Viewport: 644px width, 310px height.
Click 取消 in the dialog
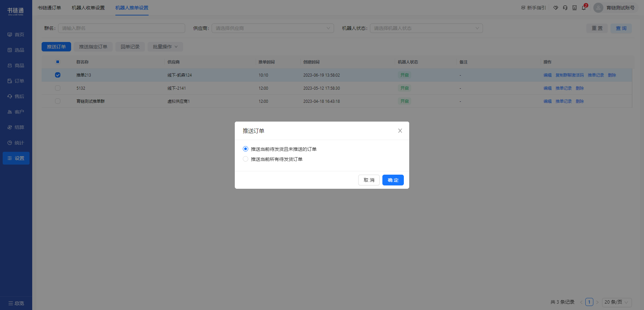tap(369, 180)
